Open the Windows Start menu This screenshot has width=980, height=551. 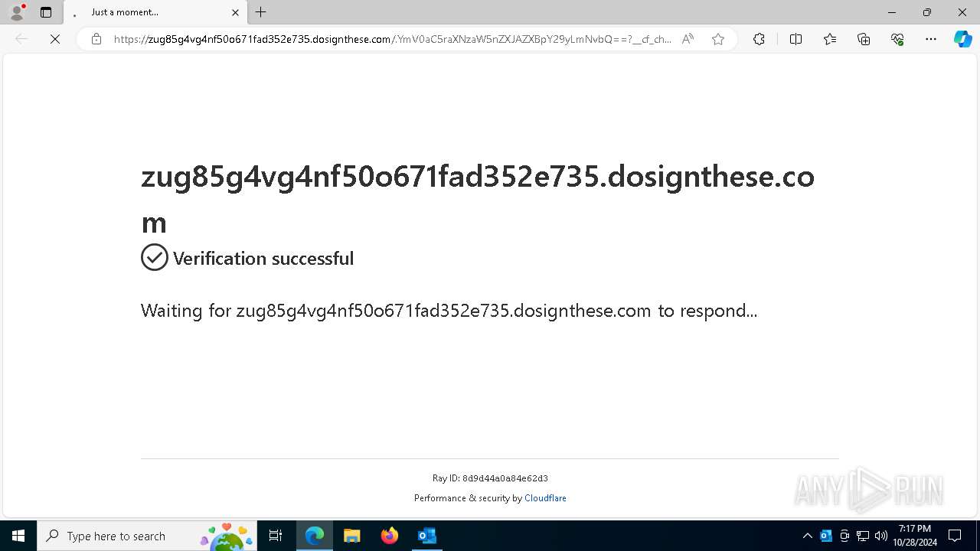(18, 536)
